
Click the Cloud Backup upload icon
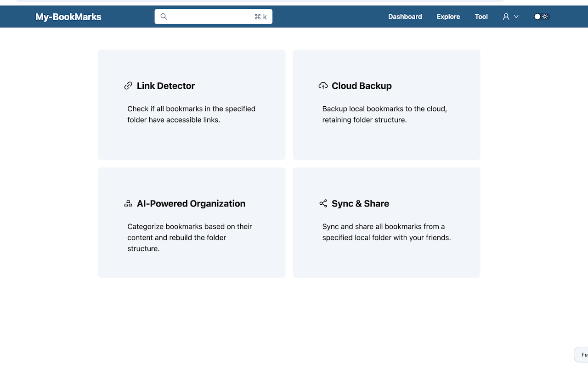pyautogui.click(x=323, y=86)
